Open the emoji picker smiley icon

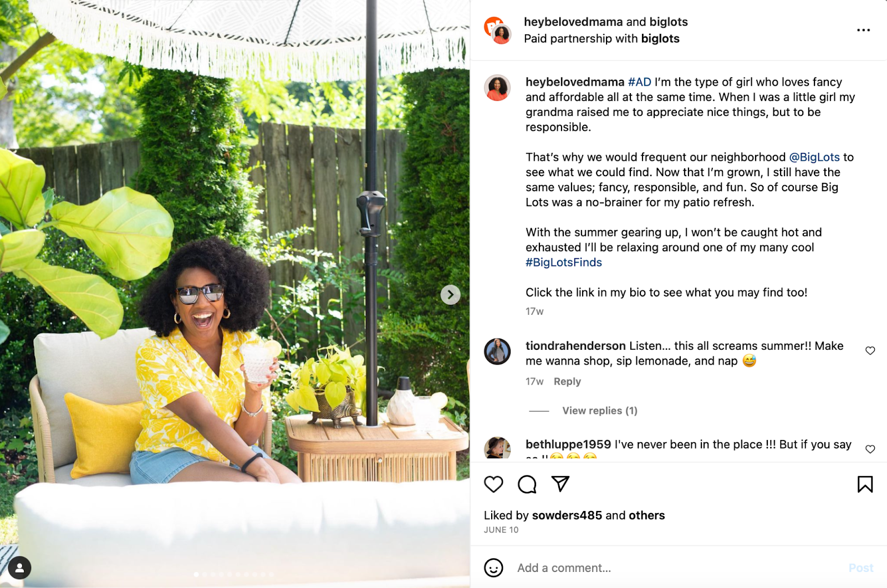tap(493, 567)
